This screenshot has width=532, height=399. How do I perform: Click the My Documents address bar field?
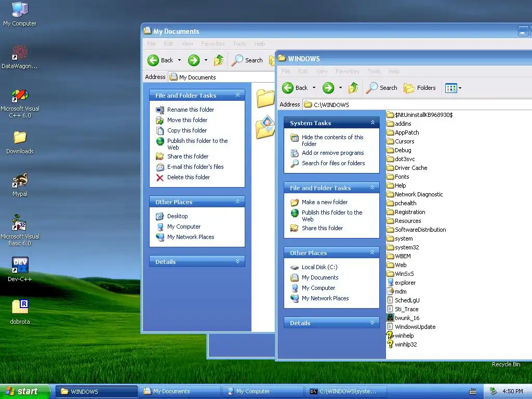coord(221,77)
